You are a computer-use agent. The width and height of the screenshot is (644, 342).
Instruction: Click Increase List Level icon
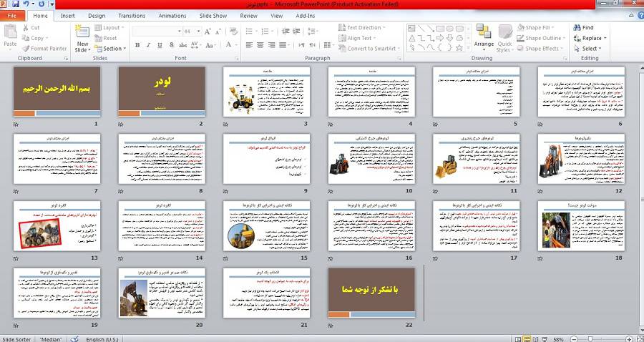(x=297, y=31)
